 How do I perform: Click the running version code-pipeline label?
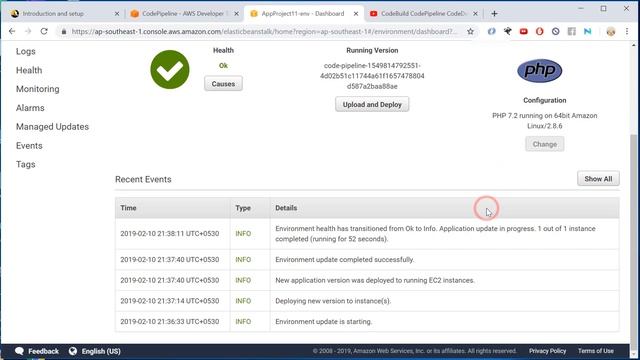pos(372,76)
